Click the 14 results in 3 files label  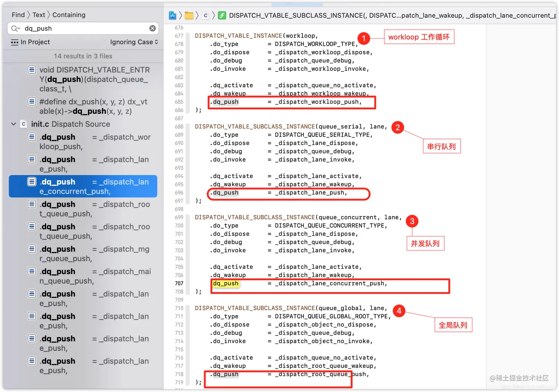83,56
